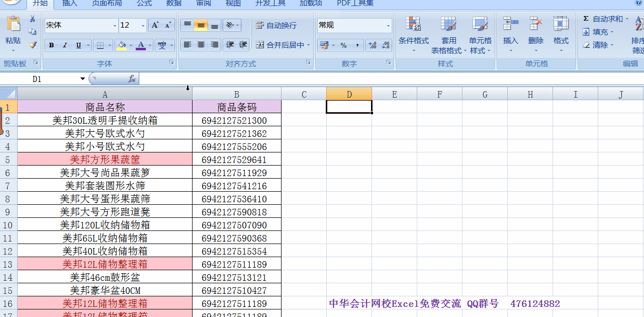
Task: Switch to the 数据 ribbon tab
Action: [x=174, y=3]
